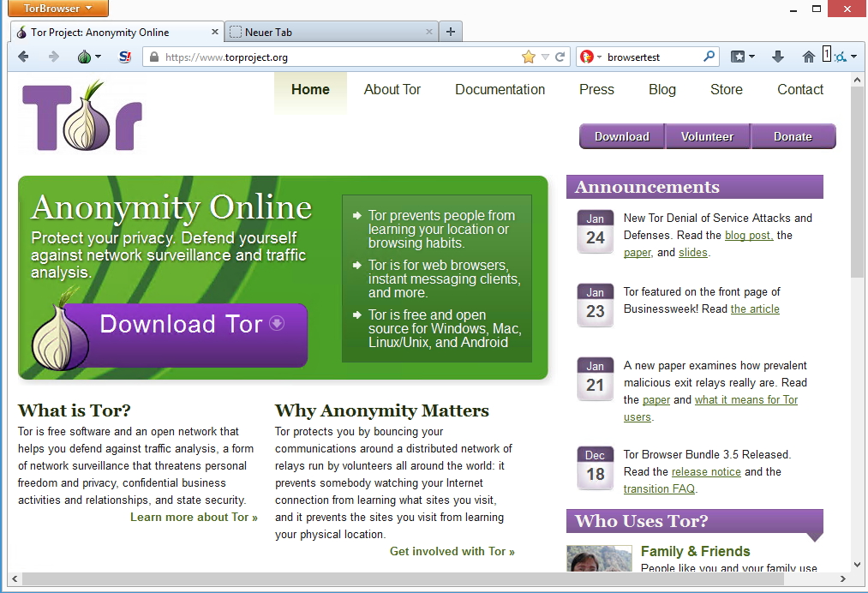This screenshot has width=868, height=593.
Task: Click the Volunteer button
Action: point(707,137)
